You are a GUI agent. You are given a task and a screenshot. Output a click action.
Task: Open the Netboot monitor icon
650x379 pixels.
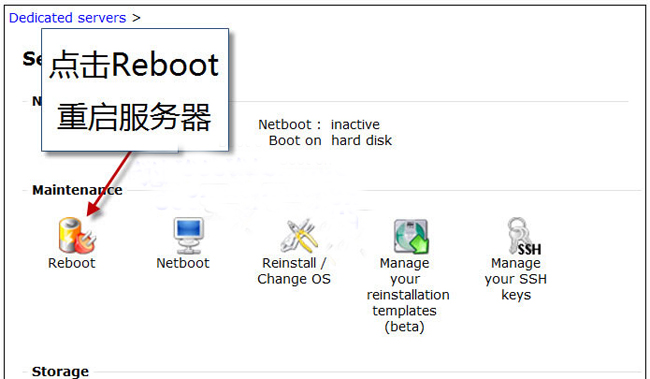[x=188, y=235]
